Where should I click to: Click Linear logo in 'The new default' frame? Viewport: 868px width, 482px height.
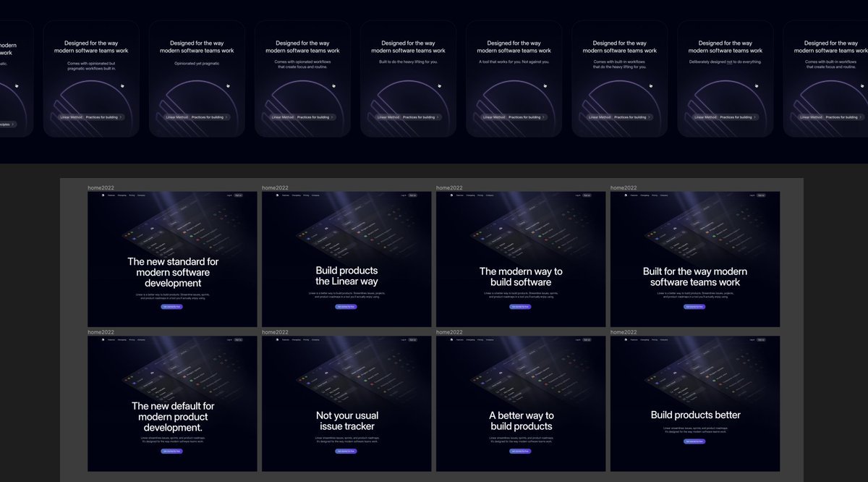(103, 339)
